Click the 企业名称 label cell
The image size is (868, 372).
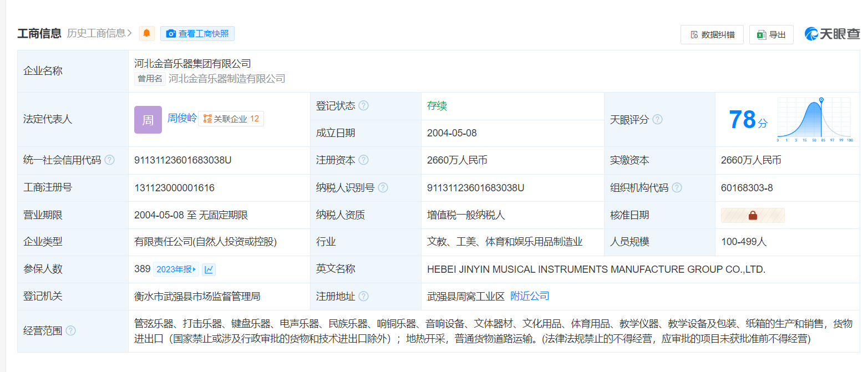[73, 71]
